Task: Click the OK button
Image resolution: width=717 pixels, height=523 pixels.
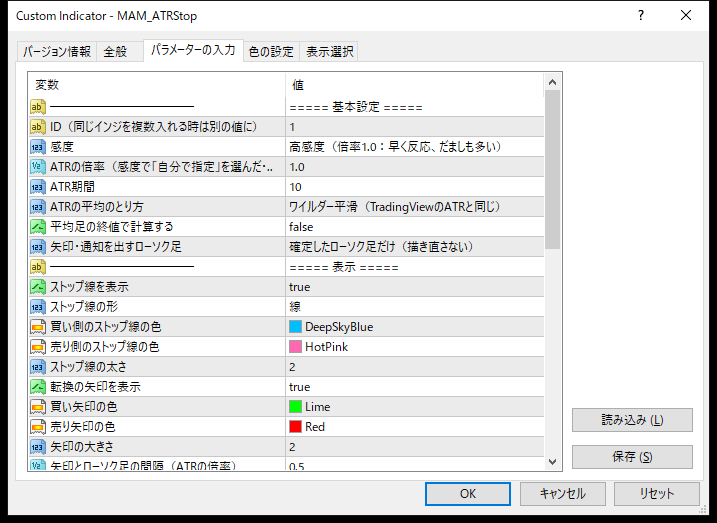Action: tap(468, 494)
